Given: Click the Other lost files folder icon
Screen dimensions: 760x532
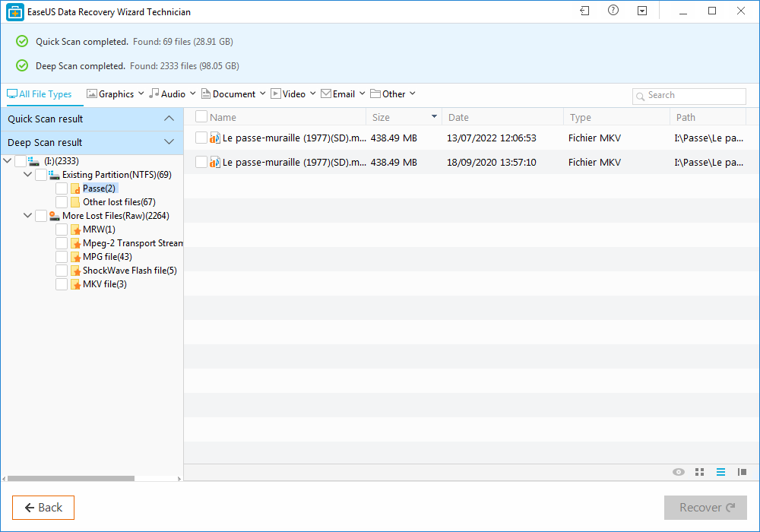Looking at the screenshot, I should (75, 202).
